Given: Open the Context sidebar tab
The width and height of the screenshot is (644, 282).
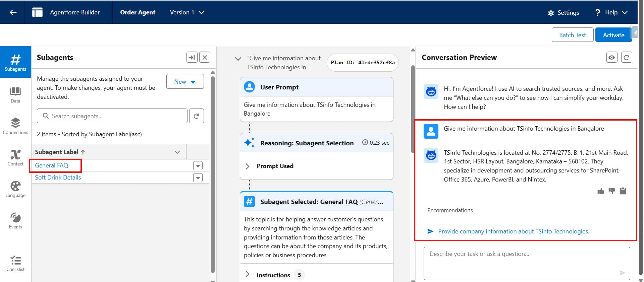Looking at the screenshot, I should coord(15,158).
